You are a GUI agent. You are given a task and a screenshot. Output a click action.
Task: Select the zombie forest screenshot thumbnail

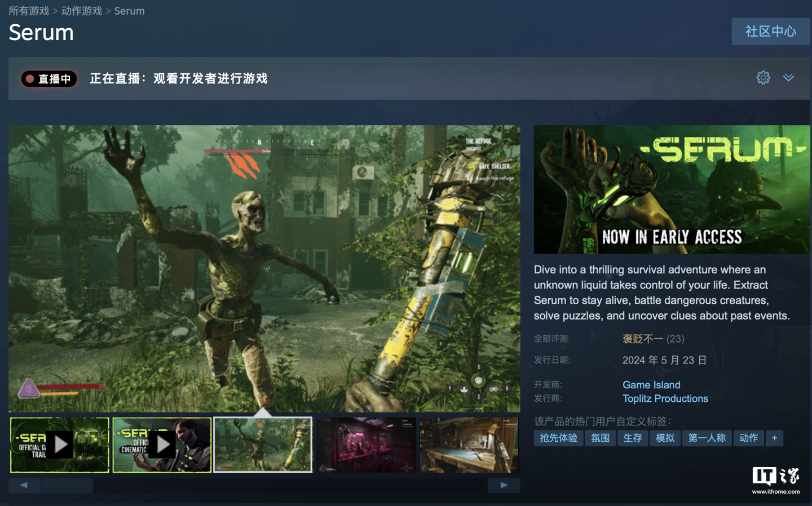(263, 445)
